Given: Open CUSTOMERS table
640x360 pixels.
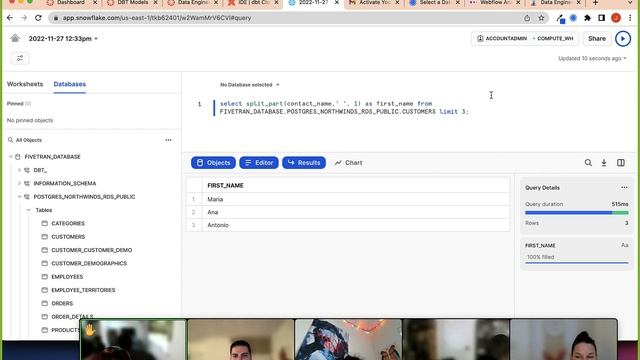Looking at the screenshot, I should pyautogui.click(x=68, y=237).
